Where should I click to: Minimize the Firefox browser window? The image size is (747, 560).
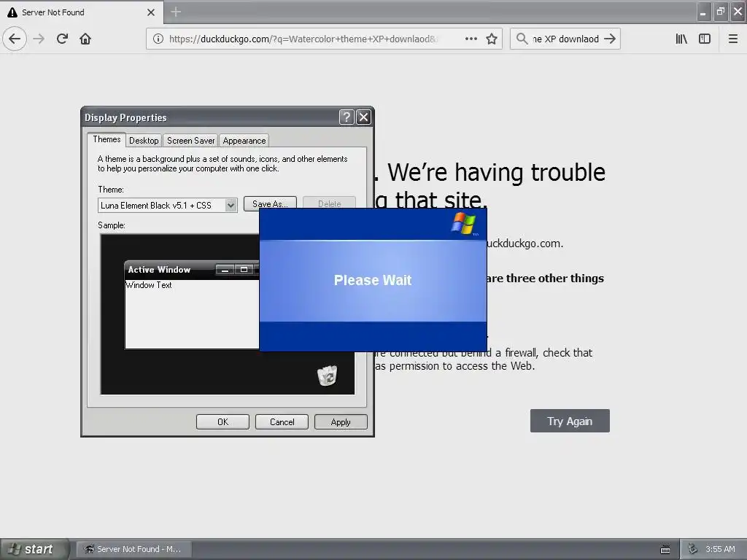(x=703, y=12)
